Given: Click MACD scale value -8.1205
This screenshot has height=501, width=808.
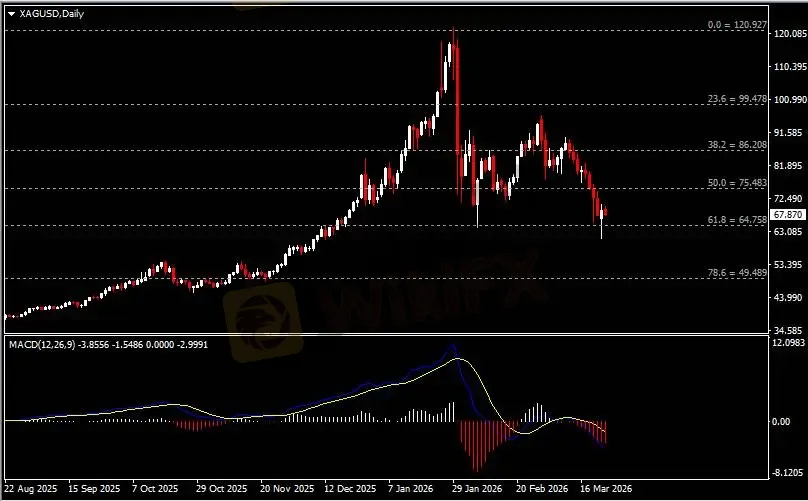Looking at the screenshot, I should pos(788,472).
